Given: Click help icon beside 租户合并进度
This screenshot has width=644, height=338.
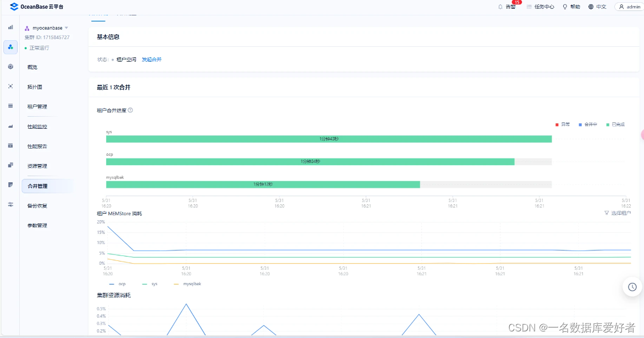Looking at the screenshot, I should 130,110.
